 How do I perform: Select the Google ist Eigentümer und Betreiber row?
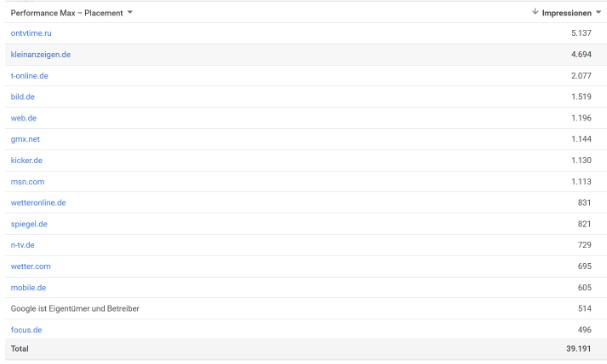[306, 309]
